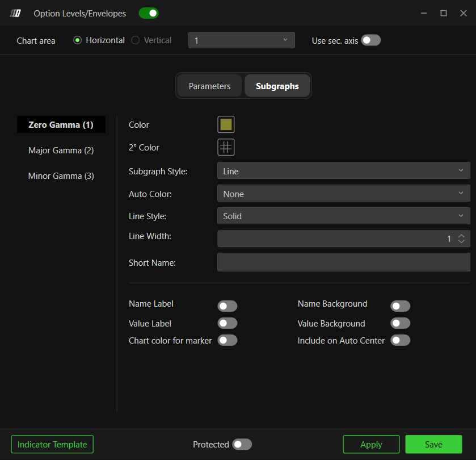
Task: Click the Apply button
Action: tap(371, 444)
